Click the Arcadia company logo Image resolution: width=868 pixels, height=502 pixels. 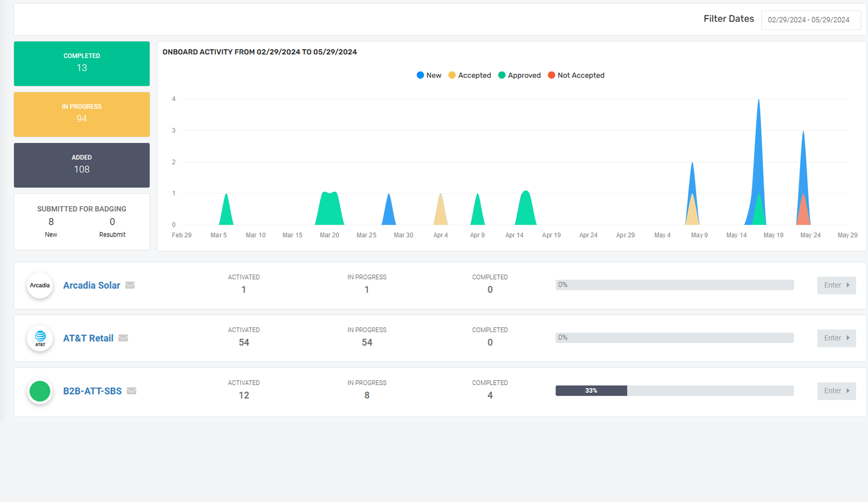click(40, 285)
